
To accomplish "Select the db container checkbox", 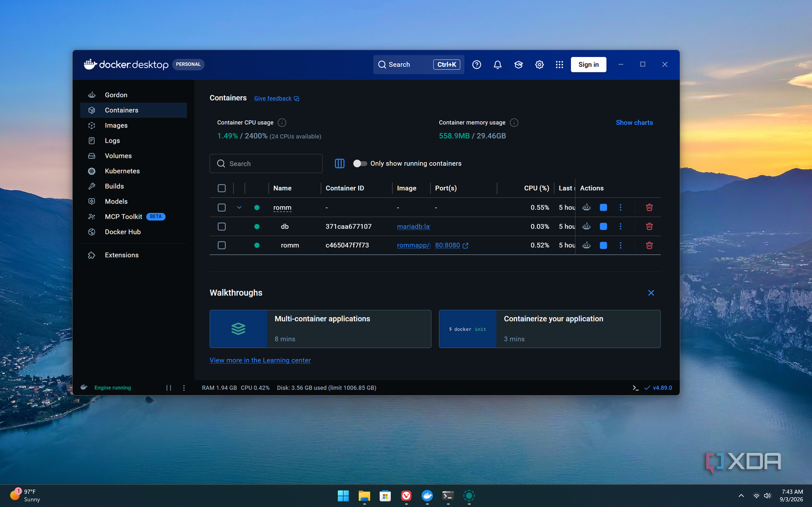I will [x=222, y=227].
